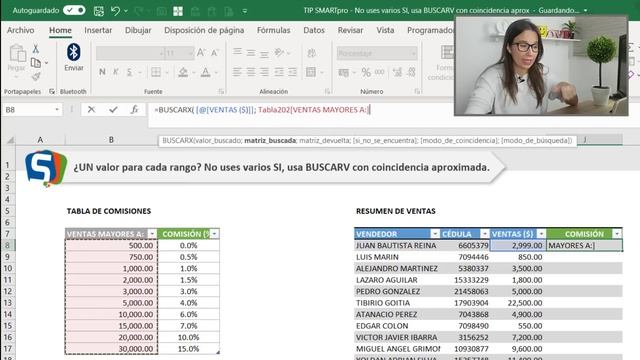Open the VENDEDOR column filter dropdown
Viewport: 640px width, 360px height.
[435, 233]
